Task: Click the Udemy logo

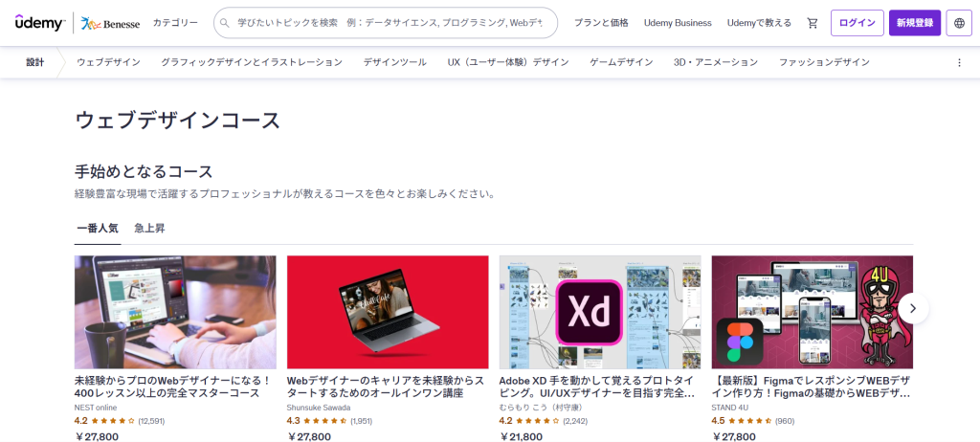Action: [38, 22]
